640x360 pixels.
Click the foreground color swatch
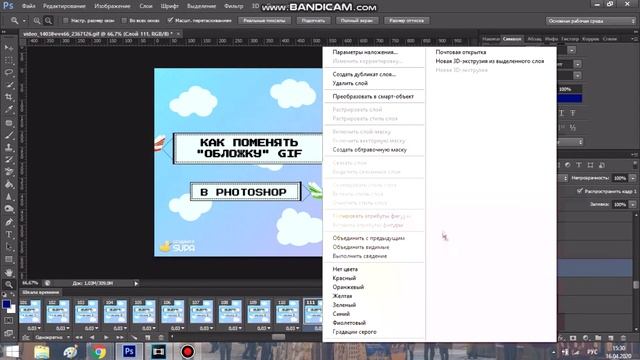(6, 304)
